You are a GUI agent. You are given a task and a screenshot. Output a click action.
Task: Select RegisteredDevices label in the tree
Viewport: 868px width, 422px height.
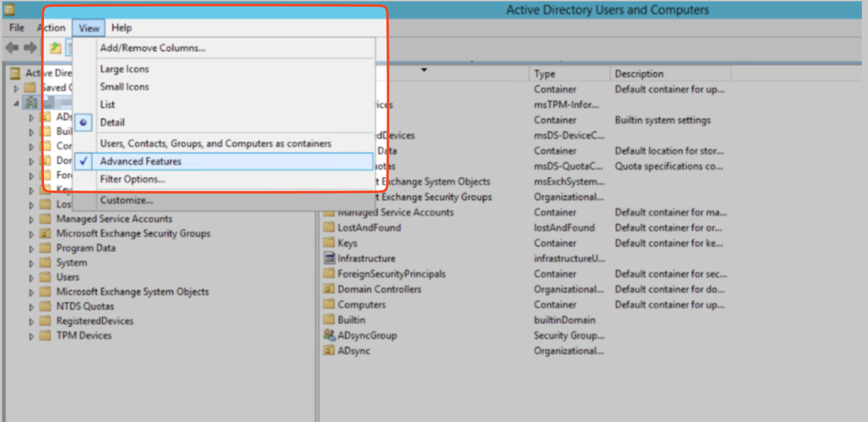[95, 321]
